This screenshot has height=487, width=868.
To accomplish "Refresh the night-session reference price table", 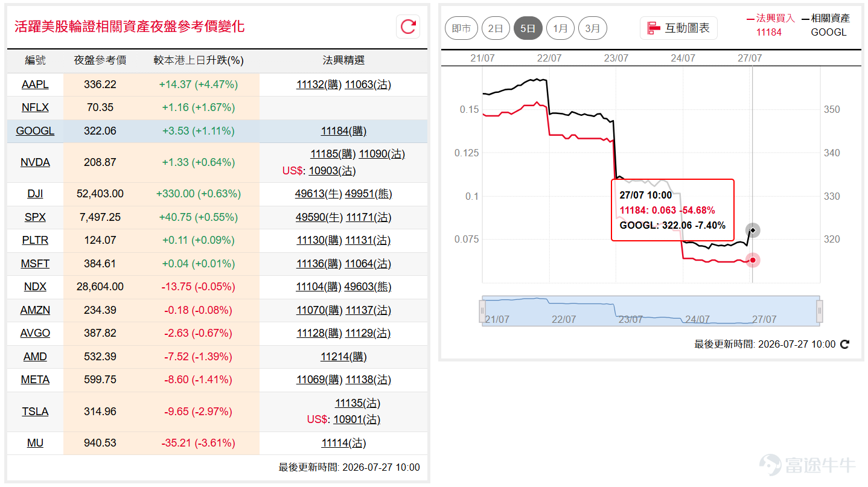I will 408,27.
